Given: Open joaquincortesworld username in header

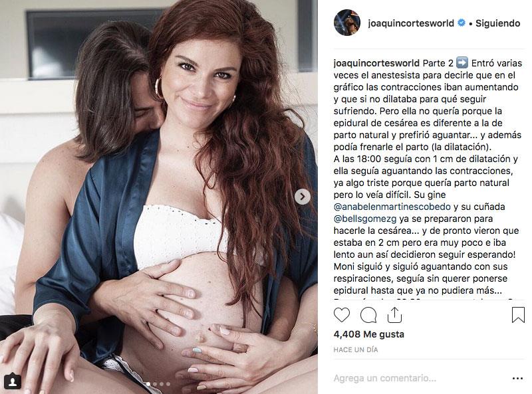Looking at the screenshot, I should 411,23.
